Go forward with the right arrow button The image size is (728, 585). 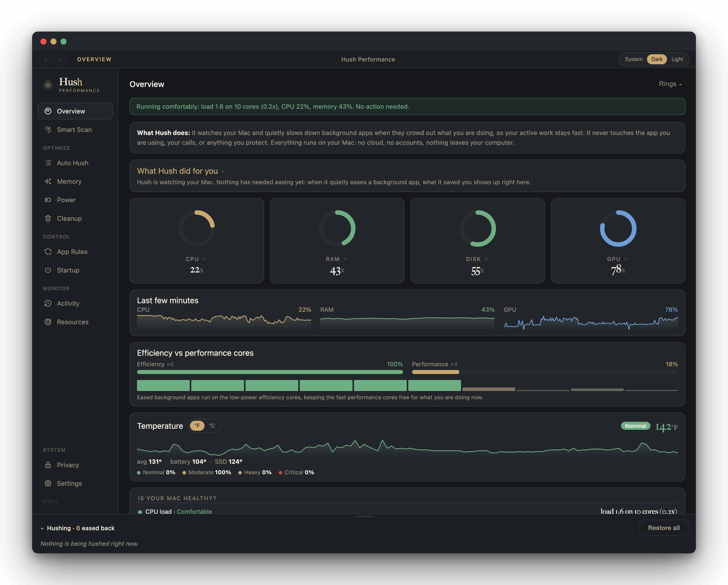(x=60, y=59)
